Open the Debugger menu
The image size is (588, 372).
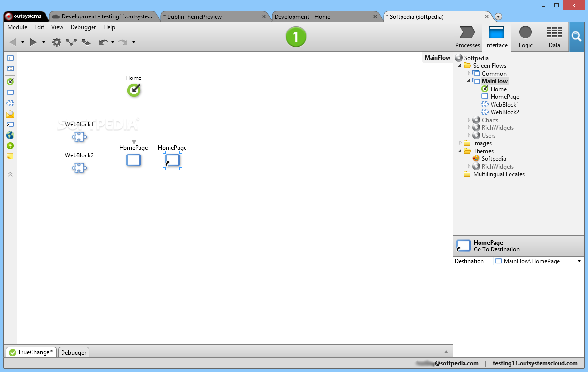83,27
